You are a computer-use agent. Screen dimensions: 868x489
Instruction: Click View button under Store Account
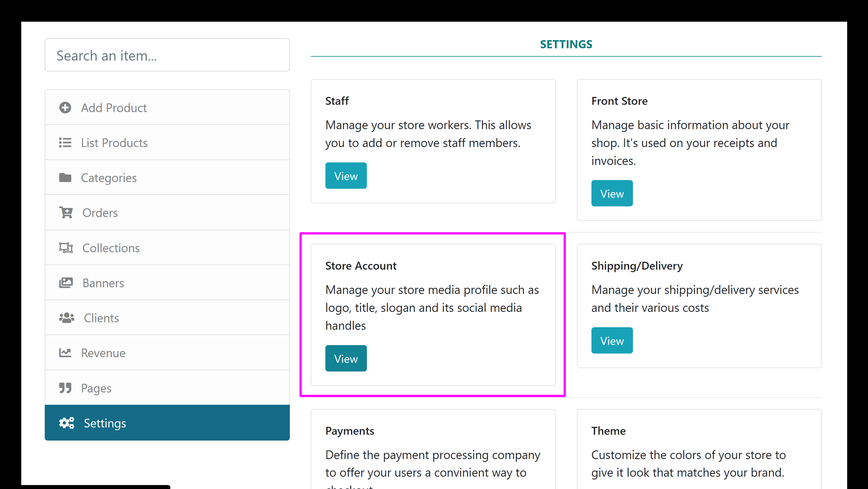coord(346,358)
